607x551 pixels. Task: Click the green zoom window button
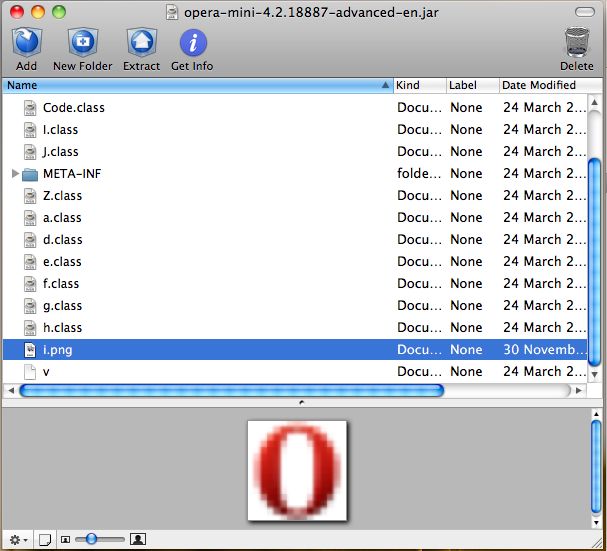(59, 12)
